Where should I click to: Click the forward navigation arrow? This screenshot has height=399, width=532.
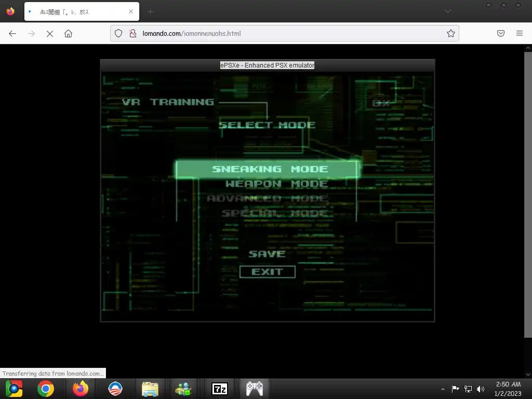click(x=31, y=33)
